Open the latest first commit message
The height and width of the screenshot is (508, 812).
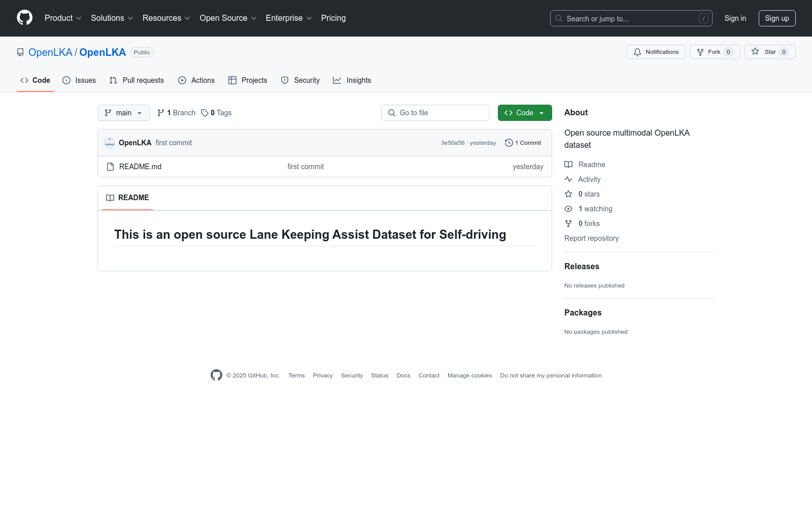pos(174,143)
